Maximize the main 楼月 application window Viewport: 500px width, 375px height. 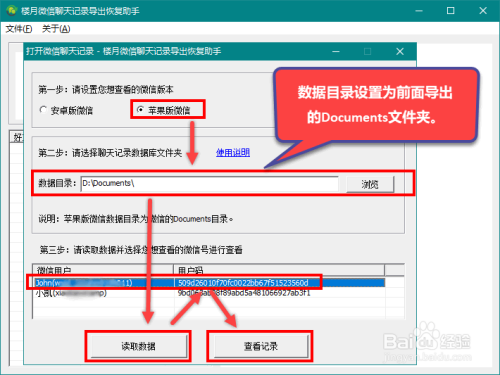click(x=451, y=11)
